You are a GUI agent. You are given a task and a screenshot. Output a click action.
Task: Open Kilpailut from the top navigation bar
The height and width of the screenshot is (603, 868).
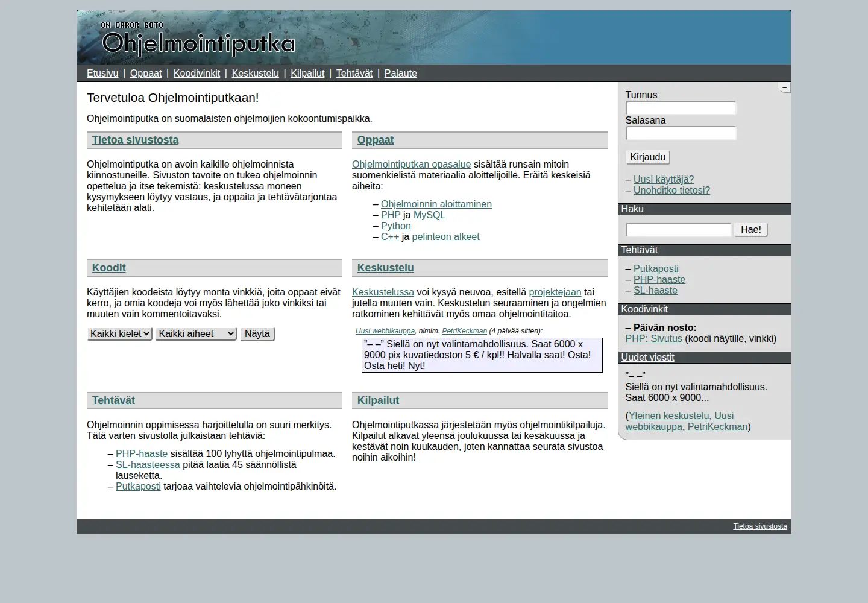(307, 73)
